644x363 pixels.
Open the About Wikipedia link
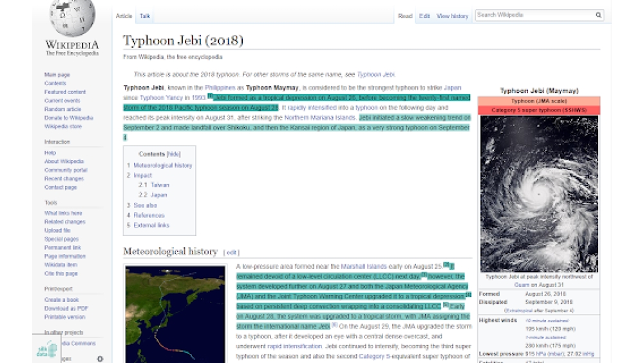click(x=64, y=162)
